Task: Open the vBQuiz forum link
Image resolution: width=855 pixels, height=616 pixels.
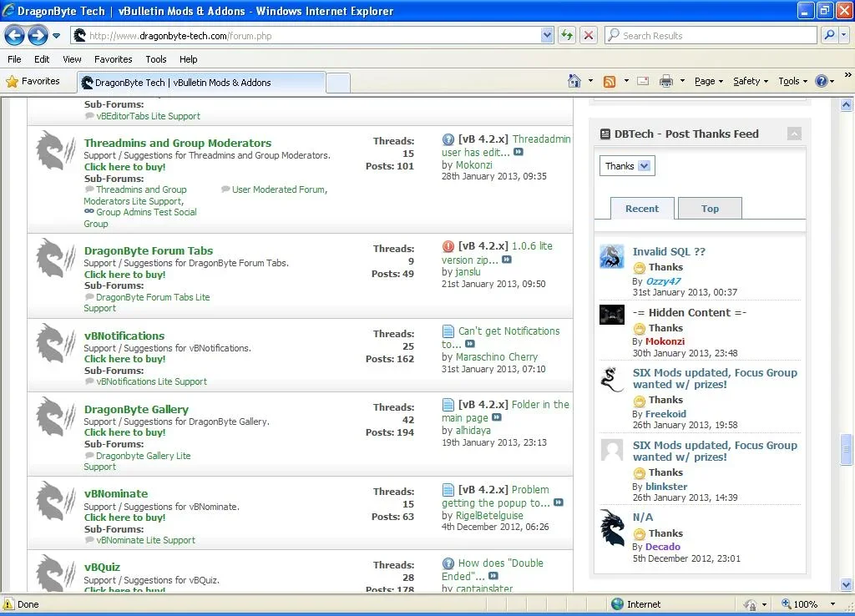Action: click(102, 568)
